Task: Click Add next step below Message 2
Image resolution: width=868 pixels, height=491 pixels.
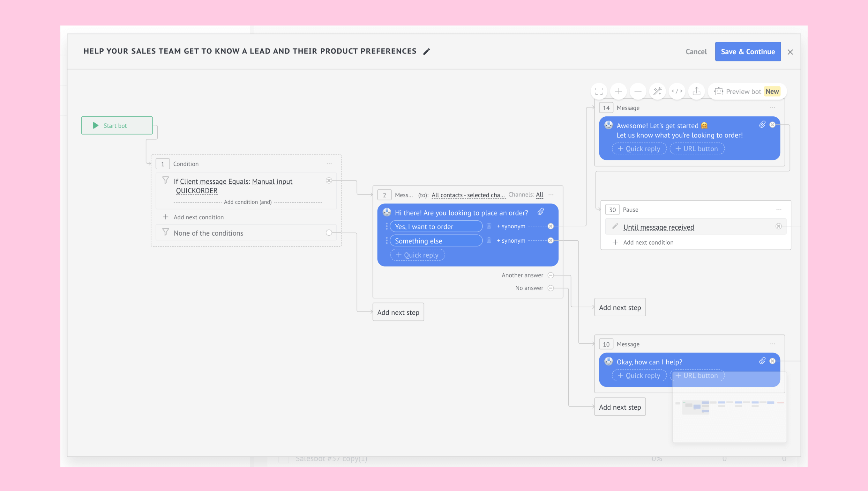Action: coord(398,312)
